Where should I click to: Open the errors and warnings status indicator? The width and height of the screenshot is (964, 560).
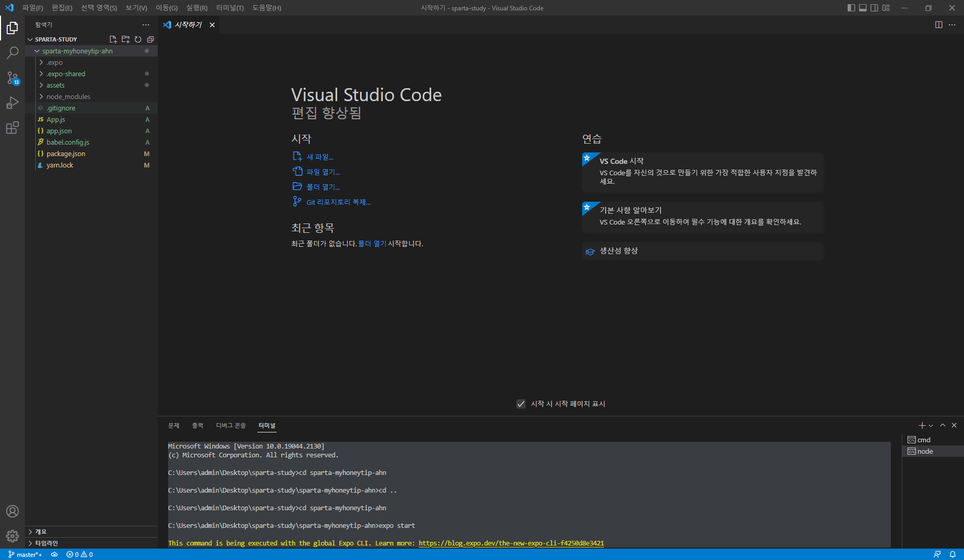coord(79,554)
